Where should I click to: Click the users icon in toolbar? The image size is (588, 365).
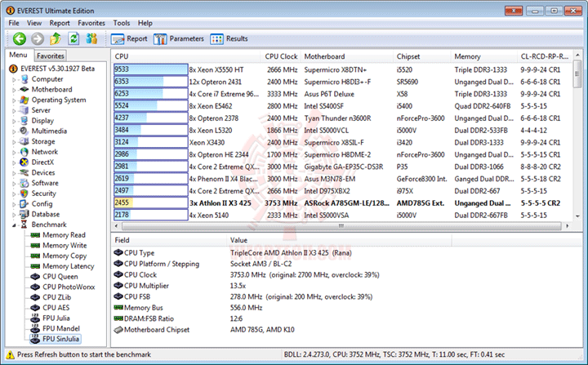click(x=91, y=38)
